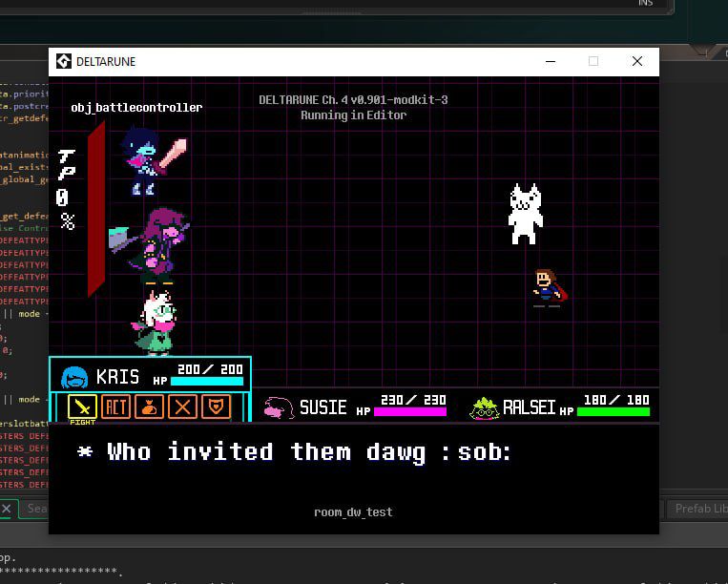Viewport: 728px width, 584px height.
Task: Click Kris's cyan HP bar
Action: 207,381
